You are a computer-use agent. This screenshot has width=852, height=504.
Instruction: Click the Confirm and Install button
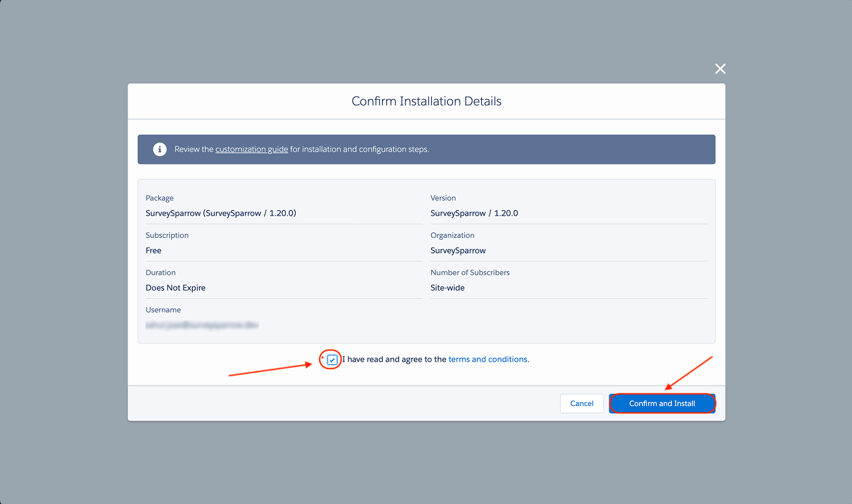point(662,404)
